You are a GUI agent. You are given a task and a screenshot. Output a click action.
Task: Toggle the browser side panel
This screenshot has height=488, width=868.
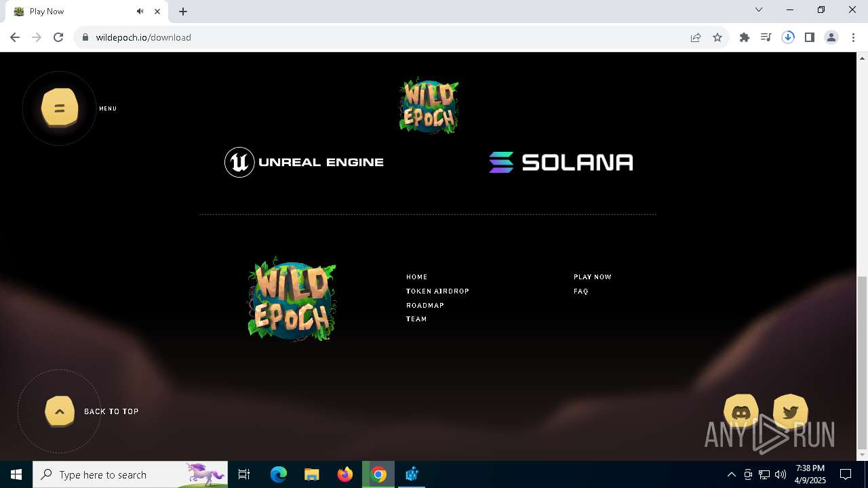click(x=810, y=37)
